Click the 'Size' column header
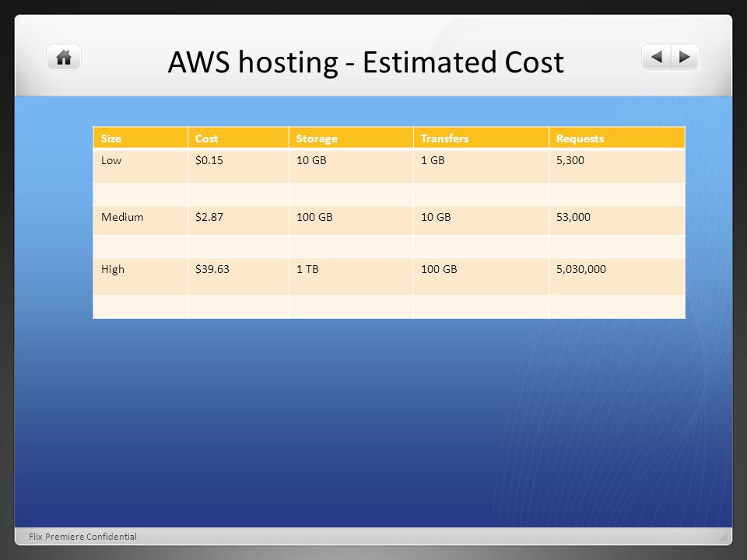 click(x=141, y=138)
